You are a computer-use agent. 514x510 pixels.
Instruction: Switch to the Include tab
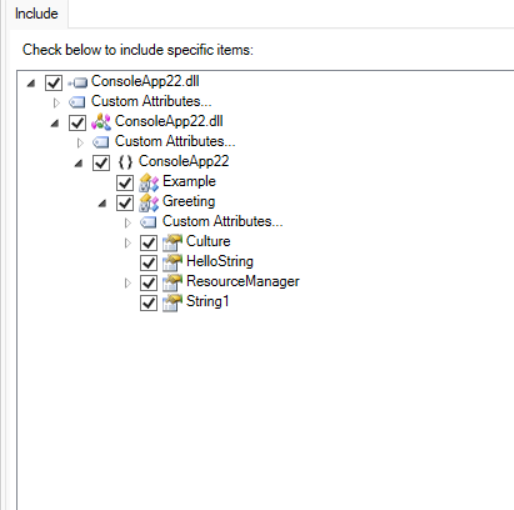pos(36,14)
